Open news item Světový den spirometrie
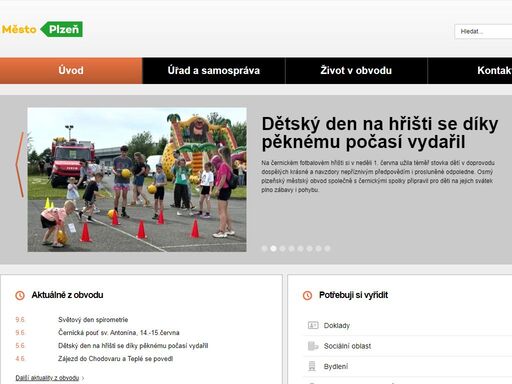The image size is (512, 384). click(93, 320)
